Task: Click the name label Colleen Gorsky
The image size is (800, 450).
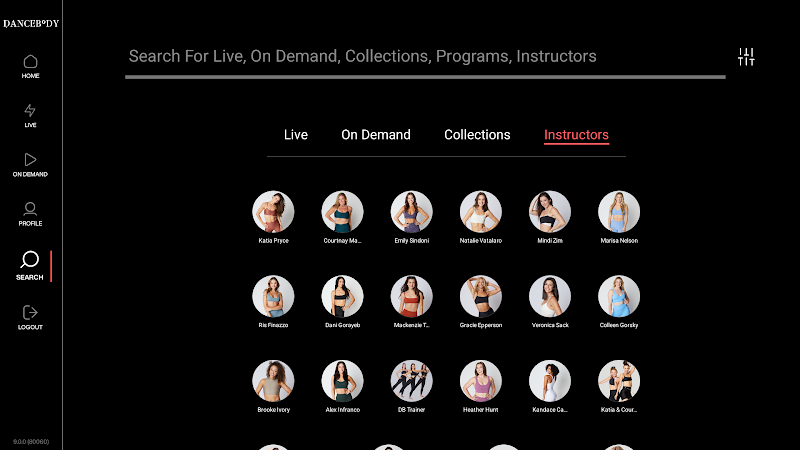Action: click(619, 325)
